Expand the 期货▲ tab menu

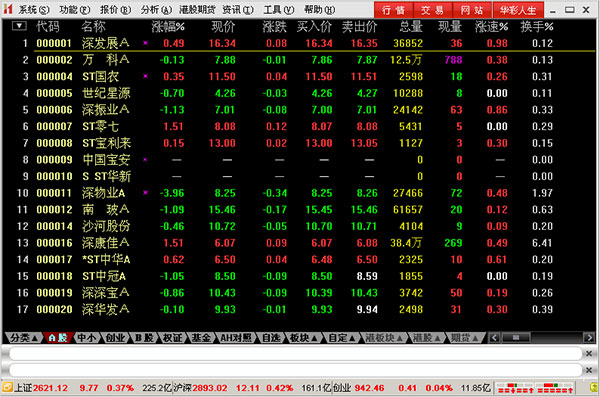click(464, 338)
